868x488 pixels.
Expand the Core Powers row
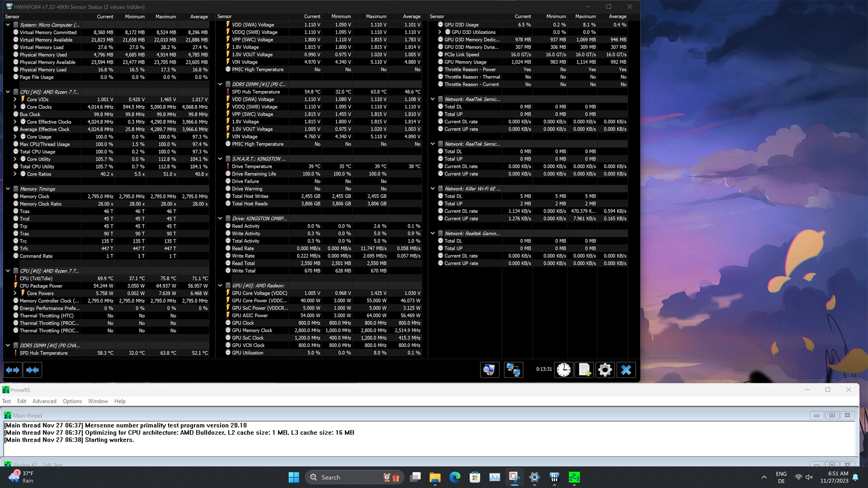[x=15, y=293]
